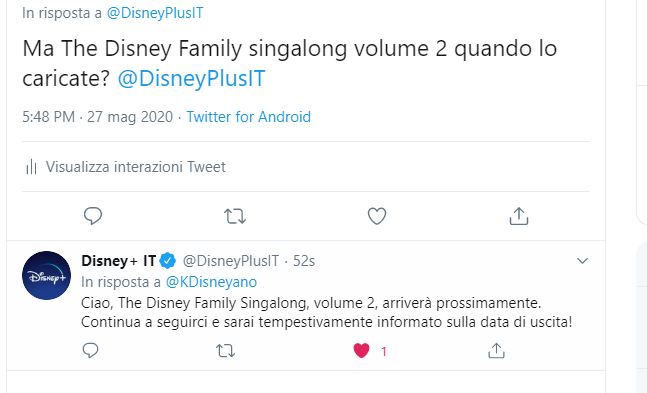Unlike Disney+ IT's reply via red heart
Image resolution: width=647 pixels, height=393 pixels.
coord(361,351)
